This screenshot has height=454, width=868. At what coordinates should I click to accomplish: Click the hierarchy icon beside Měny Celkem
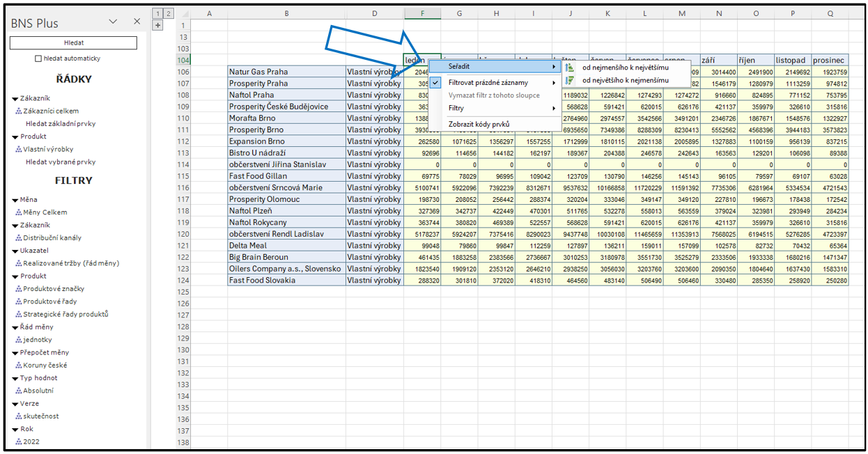[18, 212]
